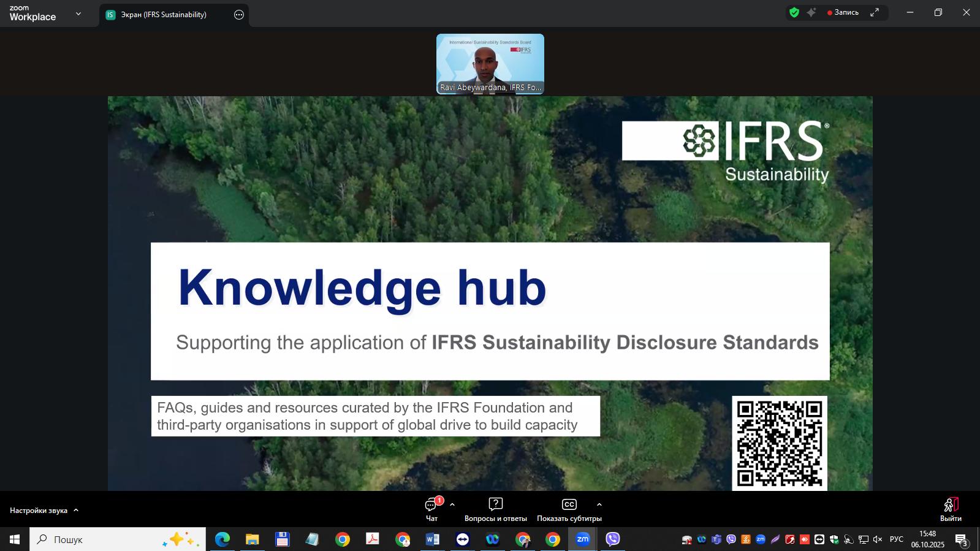Open TeamViewer from the system tray
The width and height of the screenshot is (980, 551).
click(819, 540)
